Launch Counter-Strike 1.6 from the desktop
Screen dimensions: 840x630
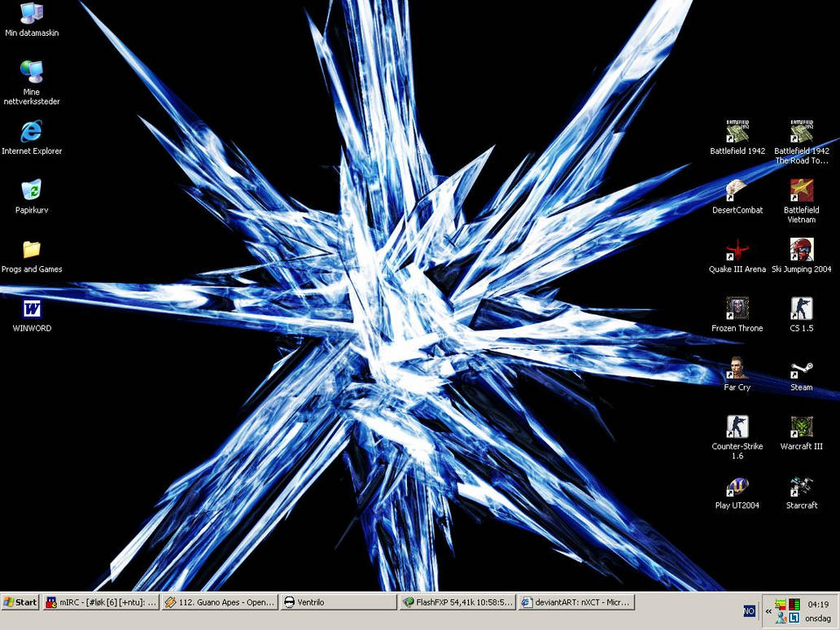737,427
